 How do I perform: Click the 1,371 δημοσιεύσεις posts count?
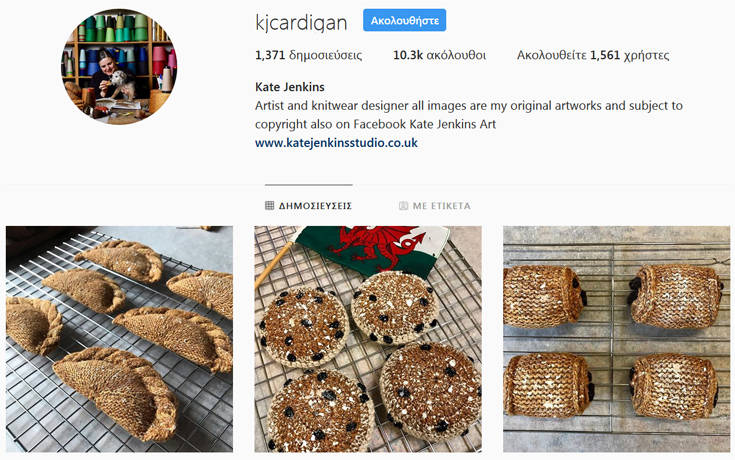point(308,55)
